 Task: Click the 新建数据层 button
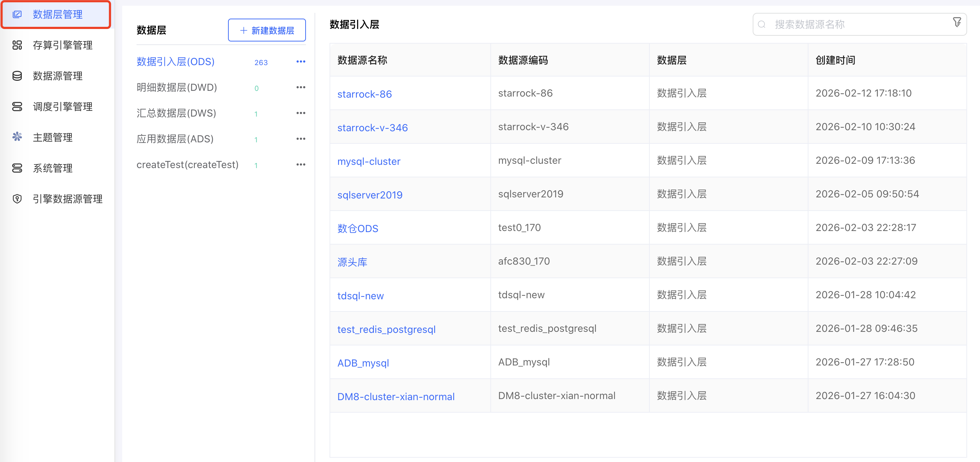tap(266, 30)
